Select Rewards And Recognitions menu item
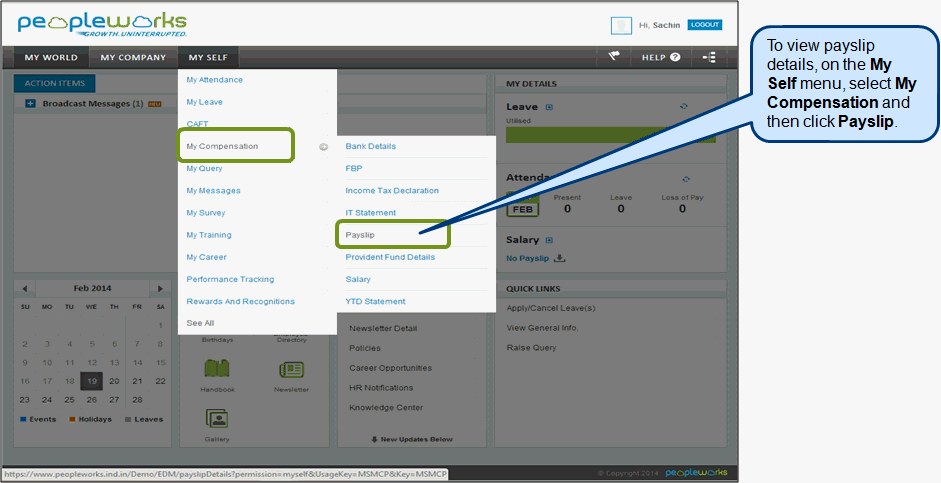 click(241, 302)
